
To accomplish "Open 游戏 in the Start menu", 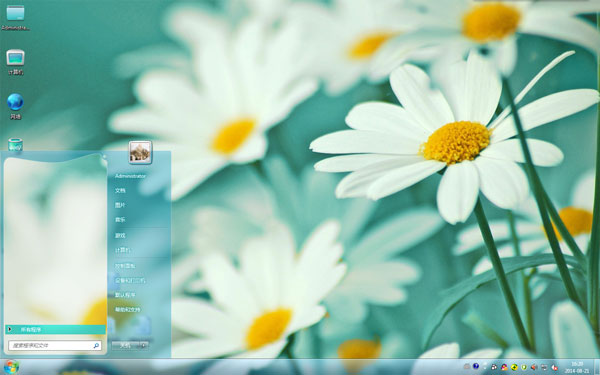I will tap(120, 236).
